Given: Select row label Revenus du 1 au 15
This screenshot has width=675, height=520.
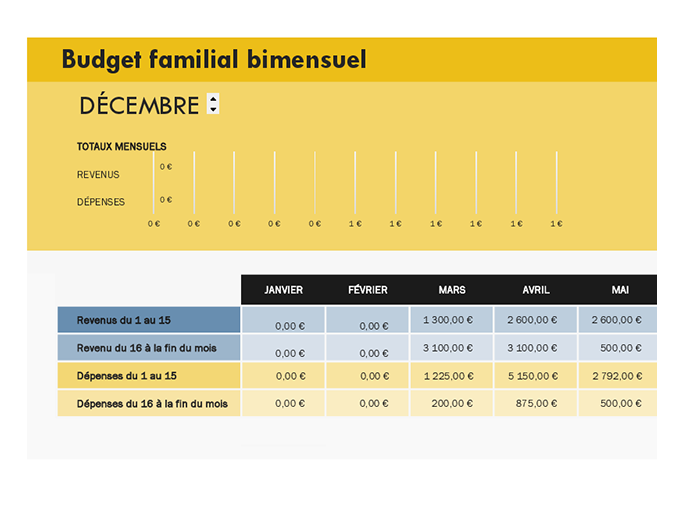Looking at the screenshot, I should pos(149,320).
